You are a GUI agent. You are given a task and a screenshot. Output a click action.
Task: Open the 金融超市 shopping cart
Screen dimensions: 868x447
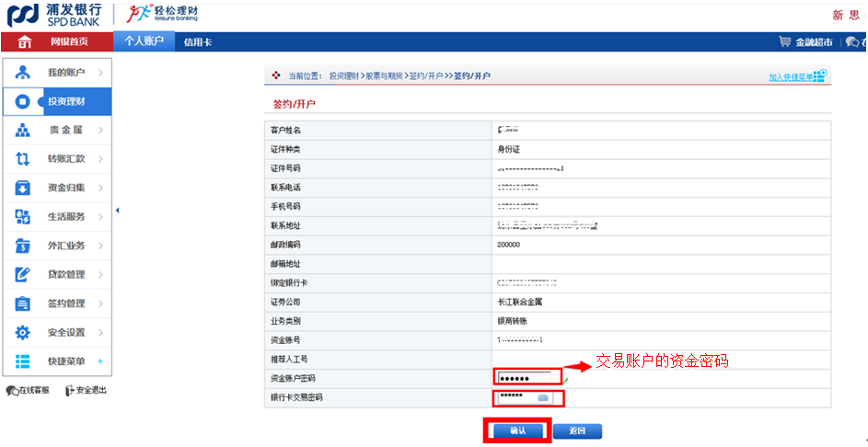coord(784,42)
